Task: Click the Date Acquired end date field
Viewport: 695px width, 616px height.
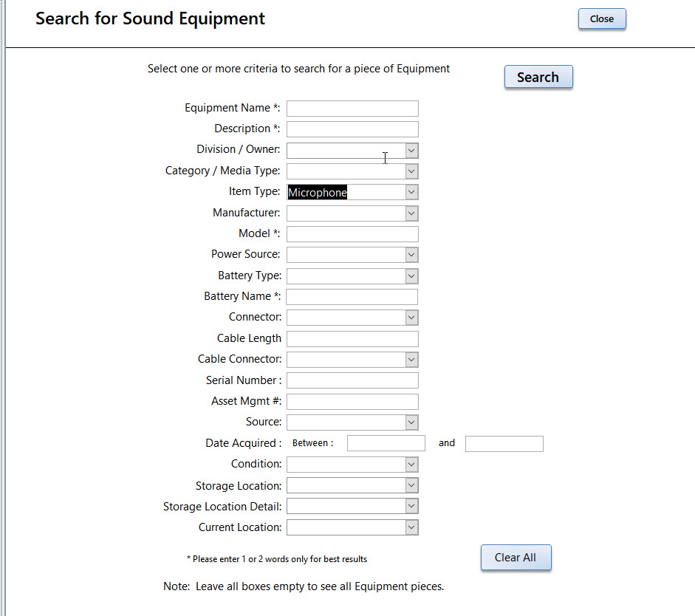Action: click(504, 444)
